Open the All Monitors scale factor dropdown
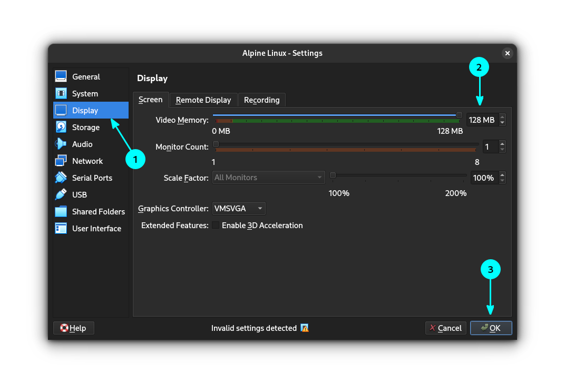This screenshot has width=565, height=392. pyautogui.click(x=268, y=177)
